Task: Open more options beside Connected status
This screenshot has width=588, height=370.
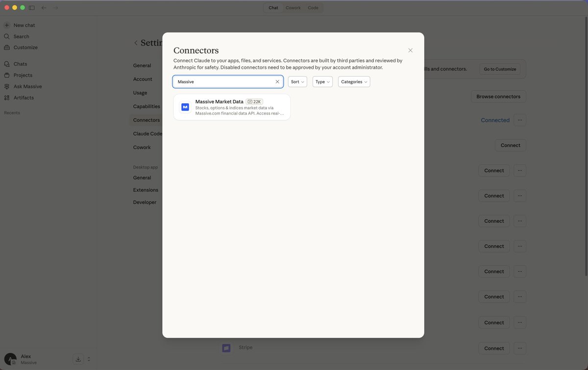Action: 520,120
